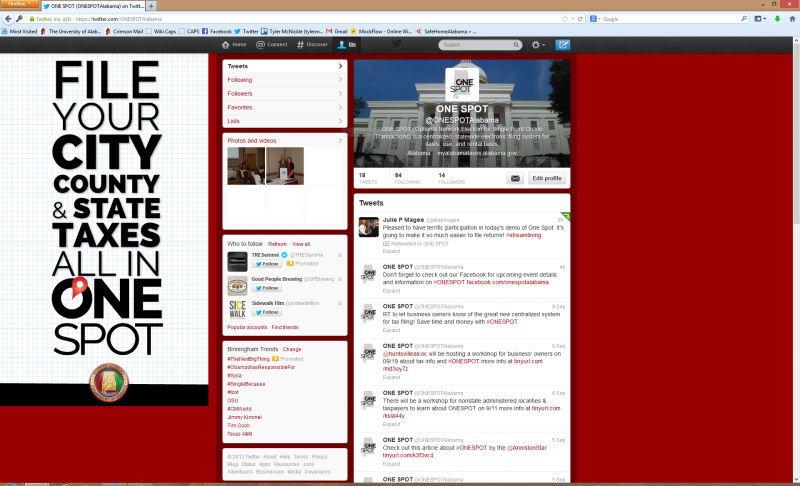
Task: Click Sidewalk Film avatar
Action: 237,310
